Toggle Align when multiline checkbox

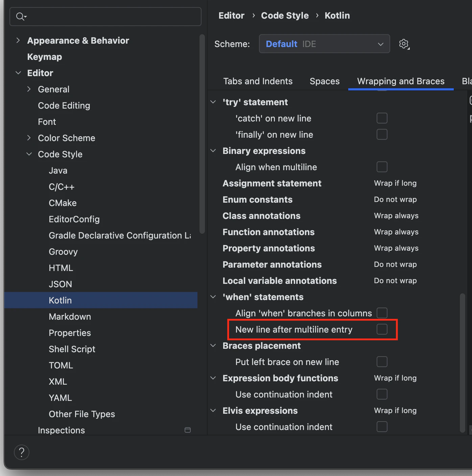[382, 167]
